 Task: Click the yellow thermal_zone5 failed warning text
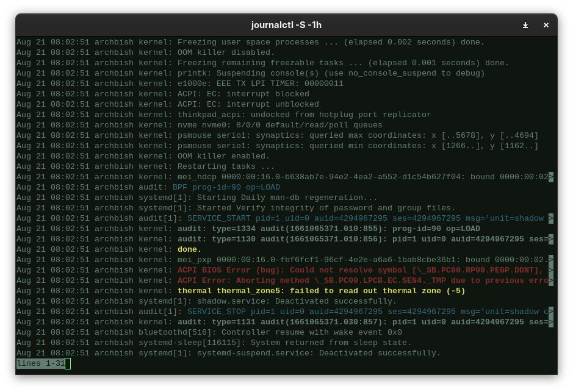[x=321, y=291]
